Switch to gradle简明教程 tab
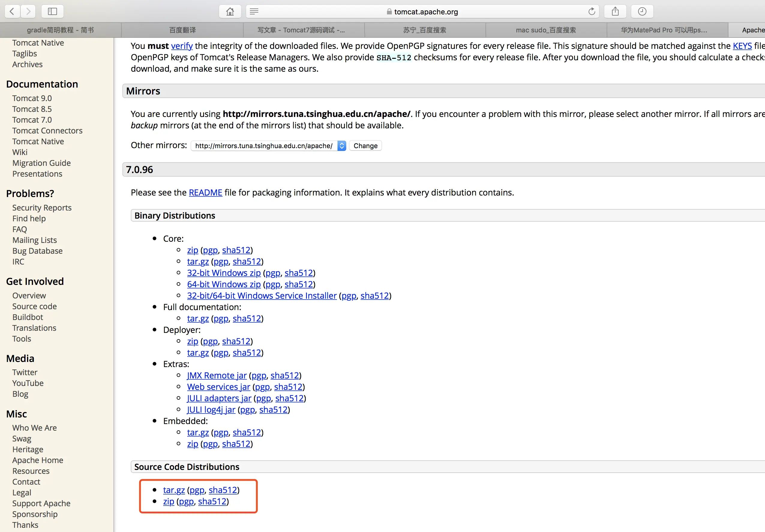This screenshot has width=765, height=532. 60,30
